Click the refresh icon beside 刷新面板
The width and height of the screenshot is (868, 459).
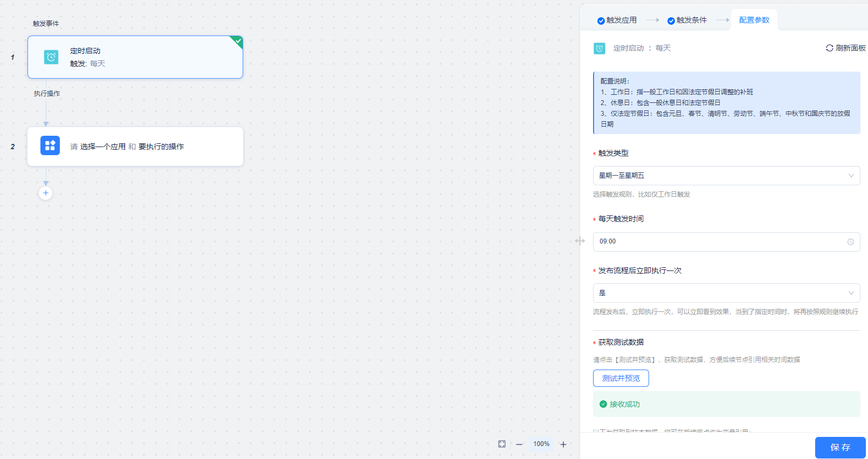[830, 48]
